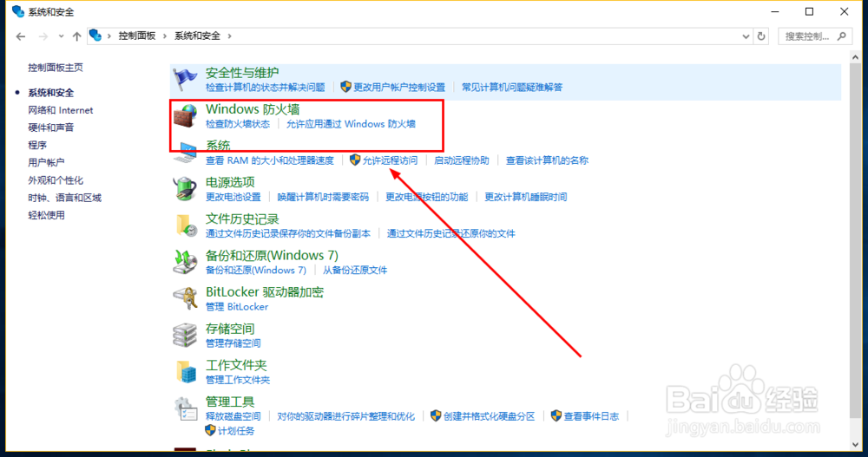Click the vertical scrollbar up arrow
868x457 pixels.
[x=855, y=57]
